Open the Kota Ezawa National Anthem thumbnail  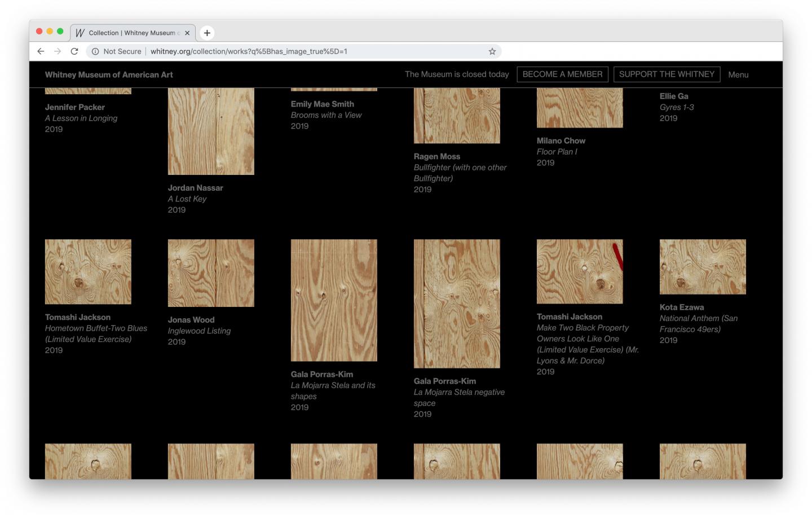pos(703,267)
